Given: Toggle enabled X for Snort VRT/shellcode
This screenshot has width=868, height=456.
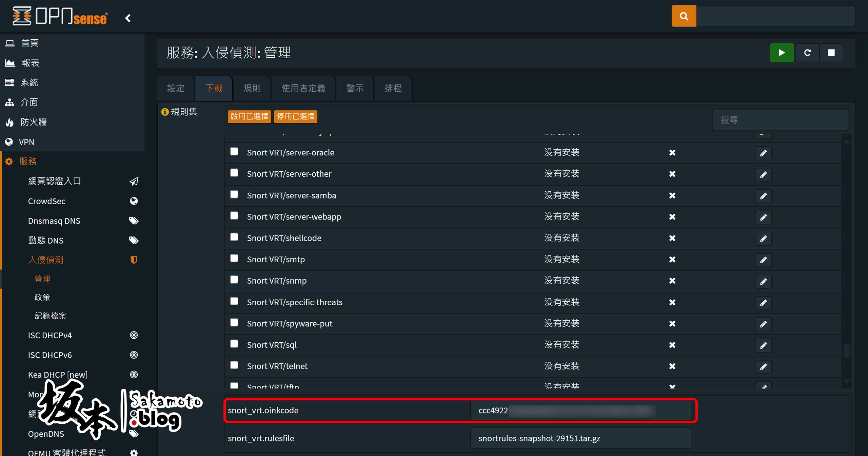Looking at the screenshot, I should coord(672,238).
